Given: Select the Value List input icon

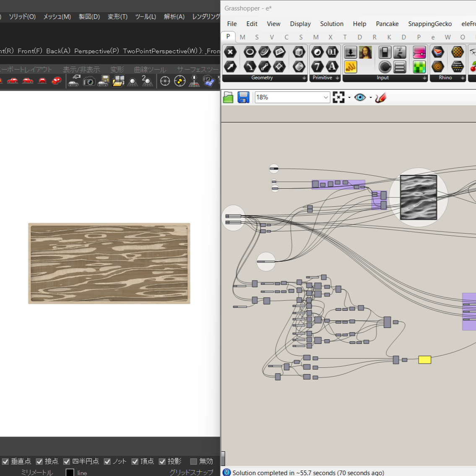Looking at the screenshot, I should (400, 67).
